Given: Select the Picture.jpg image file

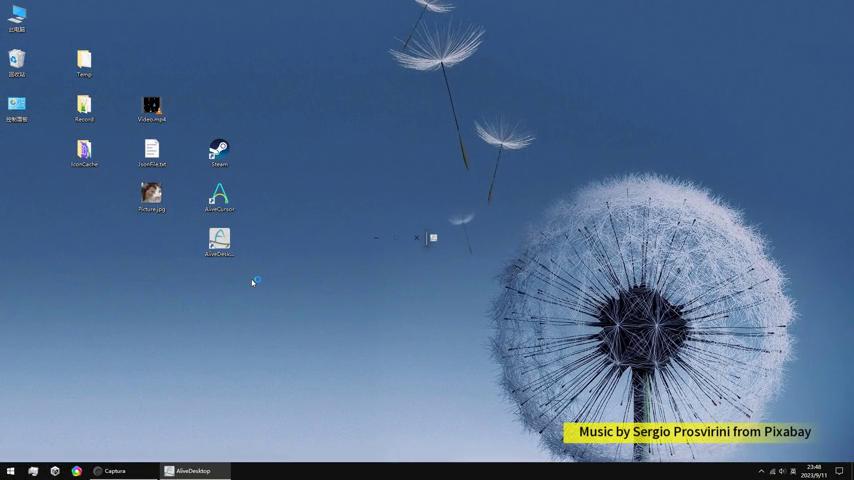Looking at the screenshot, I should (152, 194).
